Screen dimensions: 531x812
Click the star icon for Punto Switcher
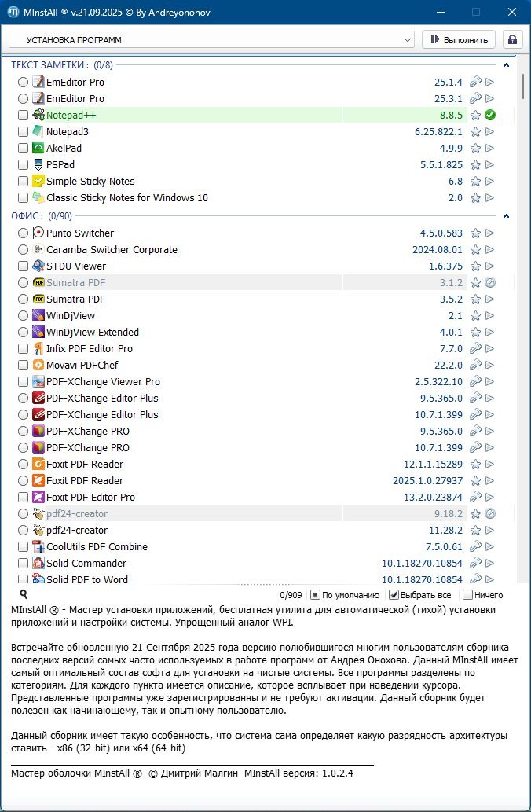click(x=475, y=233)
